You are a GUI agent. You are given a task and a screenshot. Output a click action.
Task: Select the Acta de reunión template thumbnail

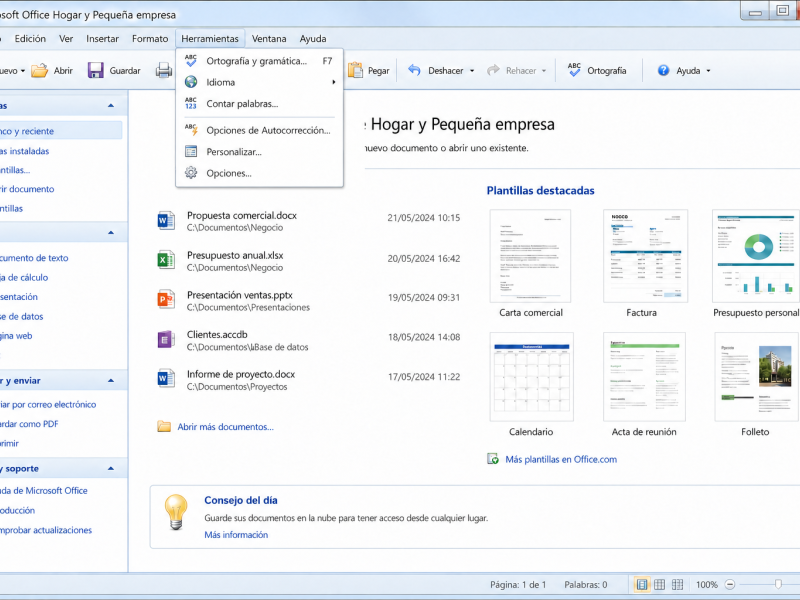[x=644, y=377]
